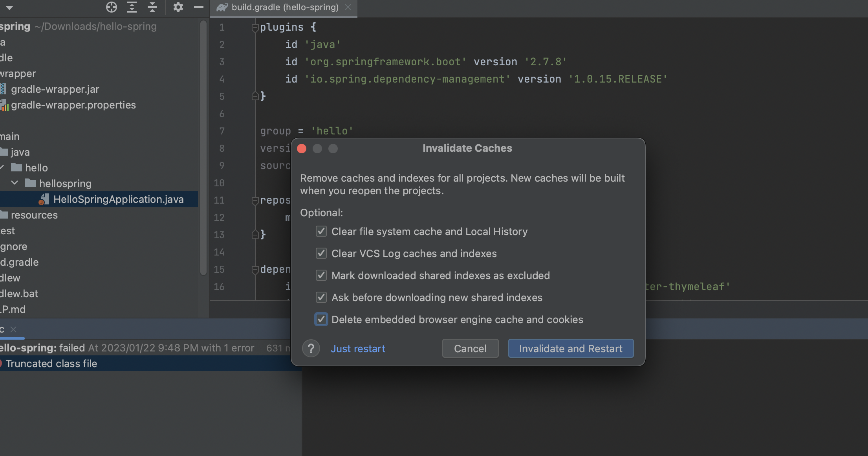Expand the hellospring subfolder
868x456 pixels.
tap(15, 183)
